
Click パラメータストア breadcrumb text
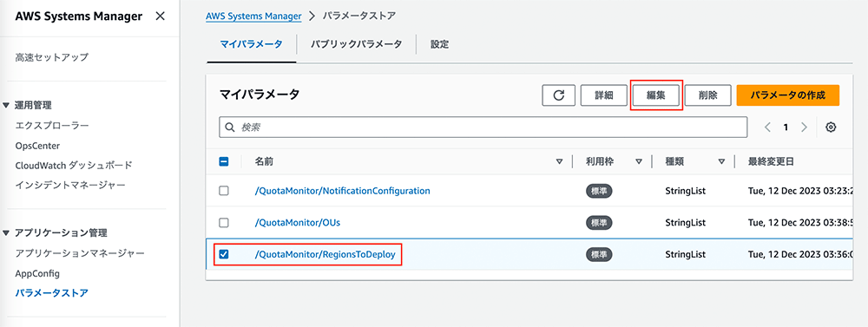359,16
